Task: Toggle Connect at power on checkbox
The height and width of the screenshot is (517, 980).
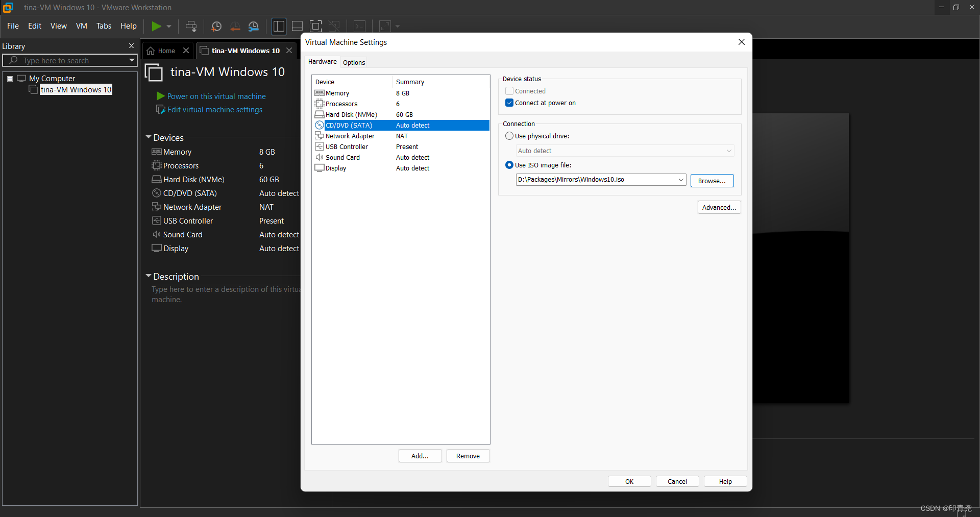Action: (x=509, y=103)
